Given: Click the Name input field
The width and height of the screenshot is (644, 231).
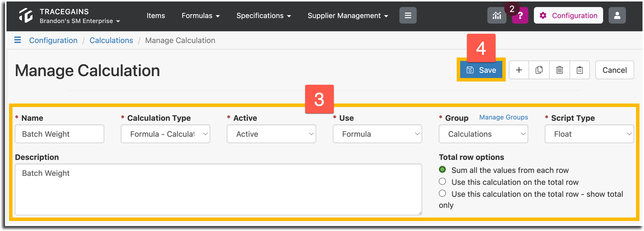Looking at the screenshot, I should click(59, 134).
